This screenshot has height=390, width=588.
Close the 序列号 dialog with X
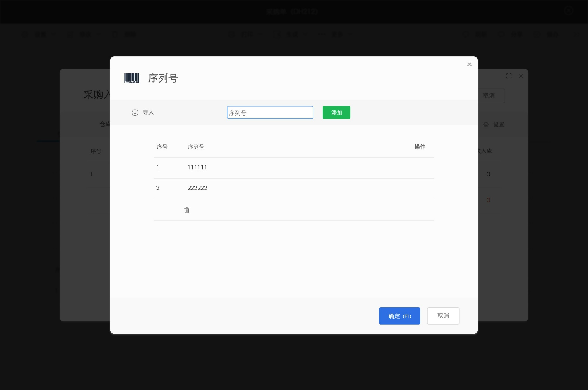(x=469, y=64)
